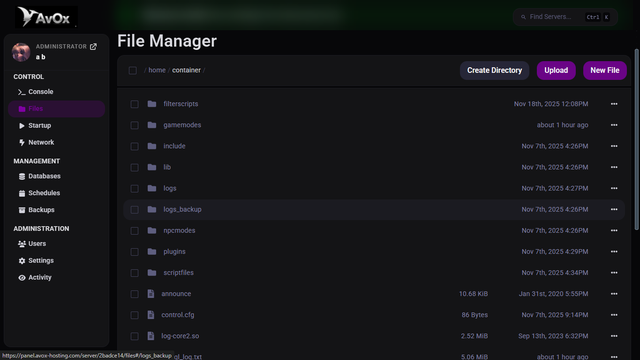Click the announce file icon
The image size is (640, 360).
151,293
